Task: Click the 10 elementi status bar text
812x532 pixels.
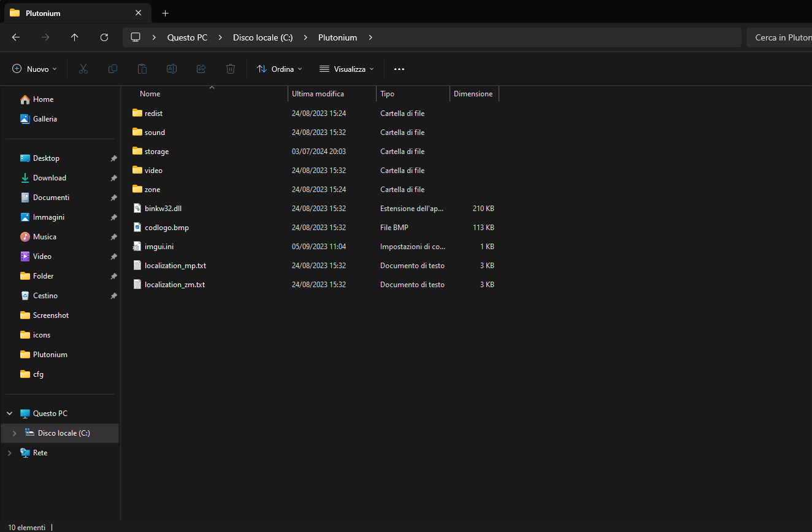Action: (x=26, y=528)
